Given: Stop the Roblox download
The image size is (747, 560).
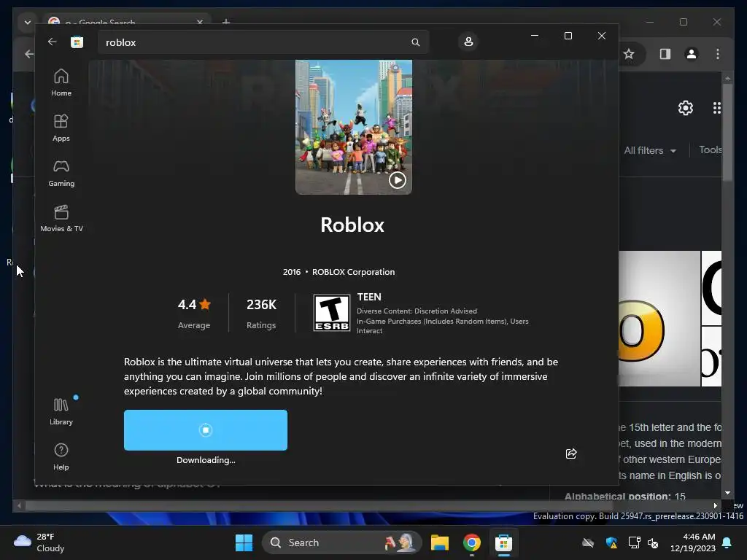Looking at the screenshot, I should click(205, 430).
